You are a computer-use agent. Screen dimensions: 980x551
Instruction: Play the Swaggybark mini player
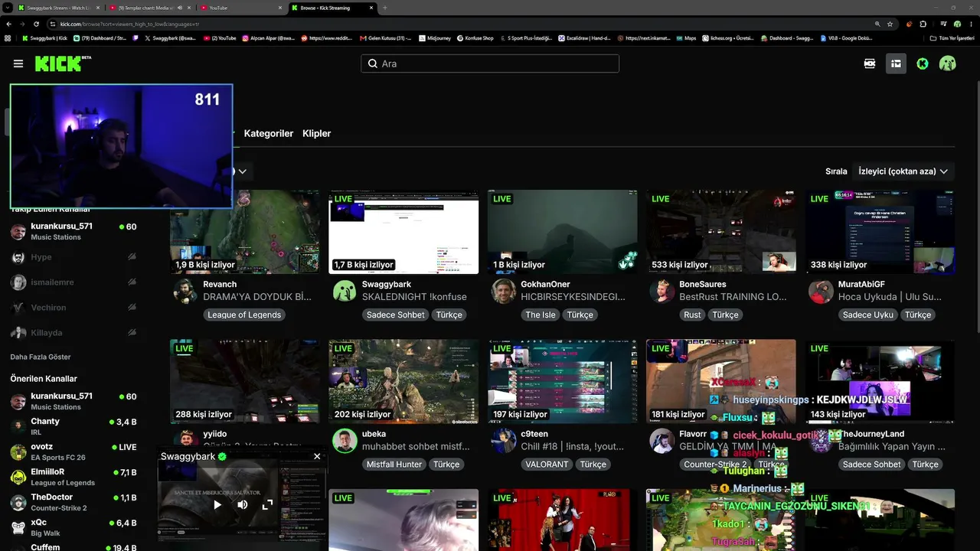pos(217,504)
